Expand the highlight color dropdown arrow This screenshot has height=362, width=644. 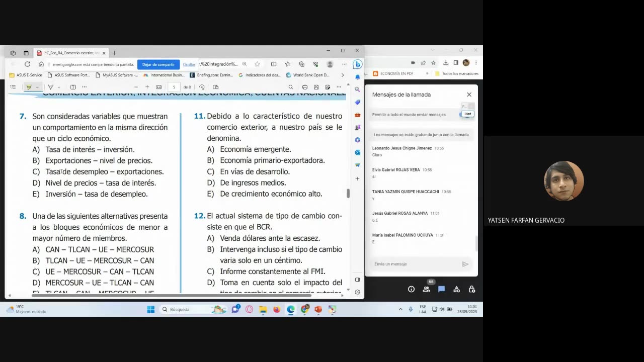pyautogui.click(x=37, y=87)
